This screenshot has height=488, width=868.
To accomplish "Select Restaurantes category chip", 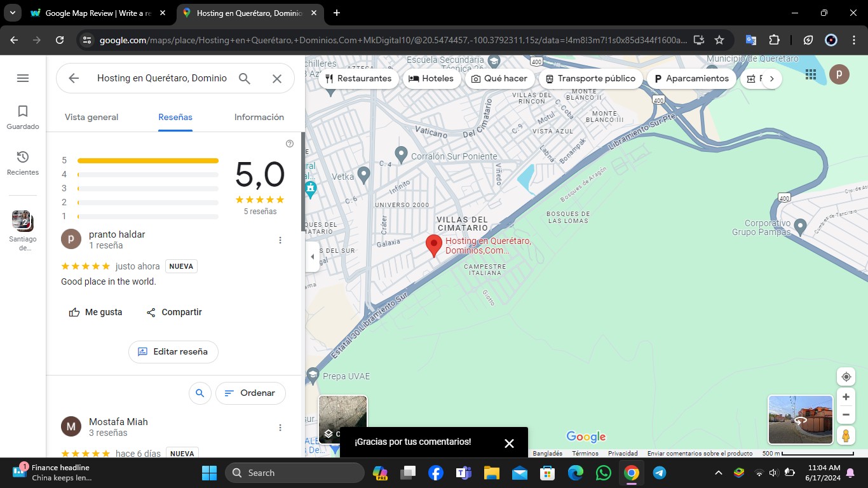I will click(358, 79).
